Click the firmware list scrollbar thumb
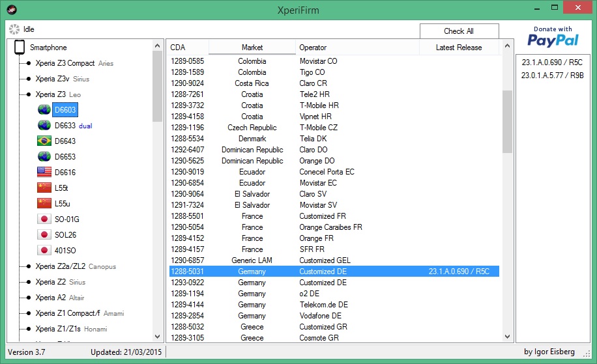 [507, 122]
